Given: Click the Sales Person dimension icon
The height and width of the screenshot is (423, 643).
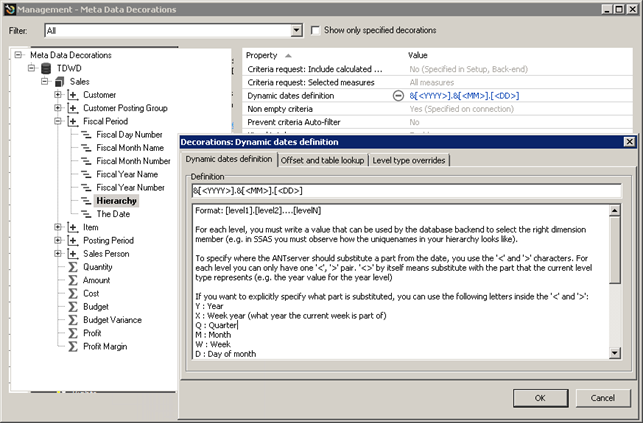Looking at the screenshot, I should tap(73, 254).
